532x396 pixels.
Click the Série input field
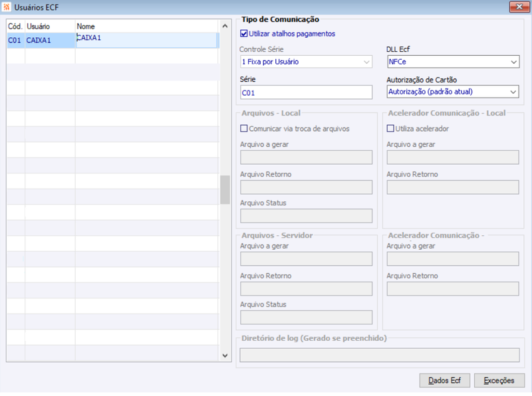tap(306, 92)
